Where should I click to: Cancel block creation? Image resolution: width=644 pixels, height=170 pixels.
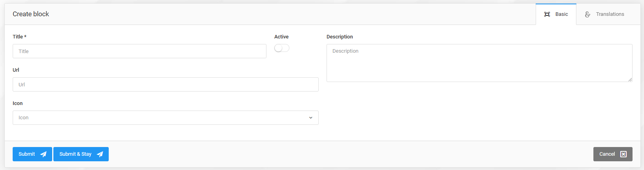coord(613,154)
